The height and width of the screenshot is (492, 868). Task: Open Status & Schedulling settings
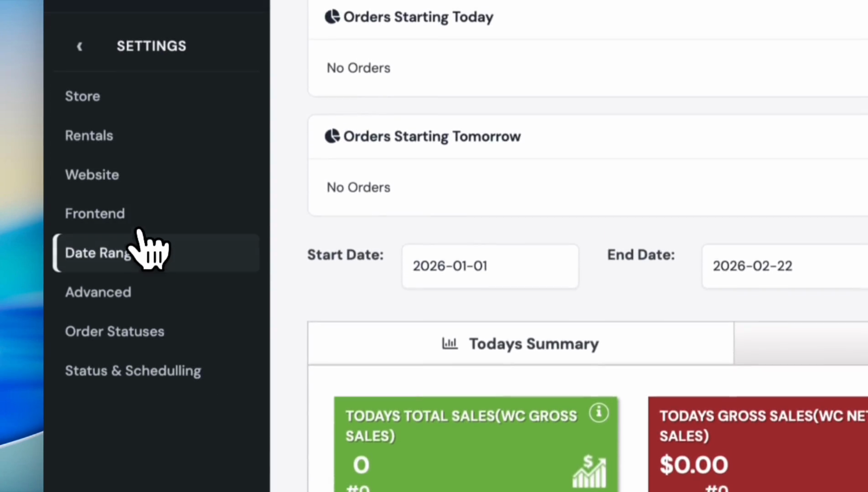pyautogui.click(x=133, y=371)
